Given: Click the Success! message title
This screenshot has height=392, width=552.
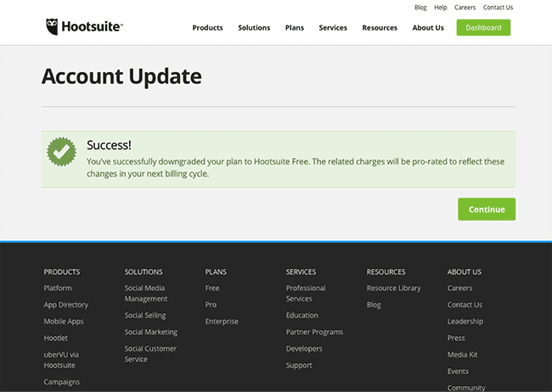Looking at the screenshot, I should (109, 145).
